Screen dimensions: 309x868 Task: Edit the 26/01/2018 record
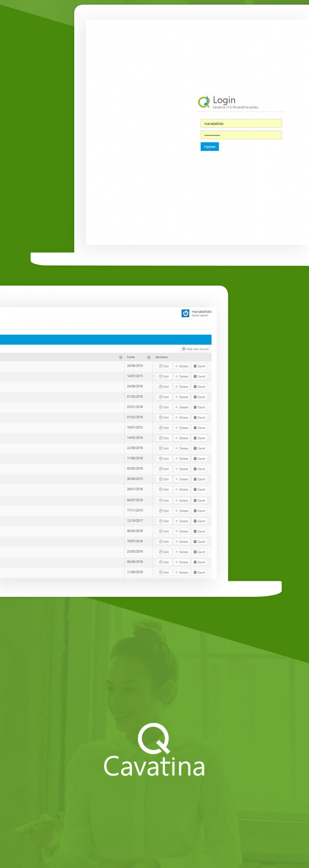click(x=164, y=490)
